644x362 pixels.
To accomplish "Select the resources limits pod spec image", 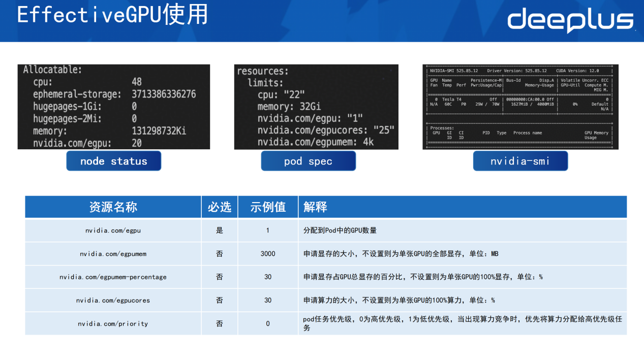I will [x=316, y=107].
